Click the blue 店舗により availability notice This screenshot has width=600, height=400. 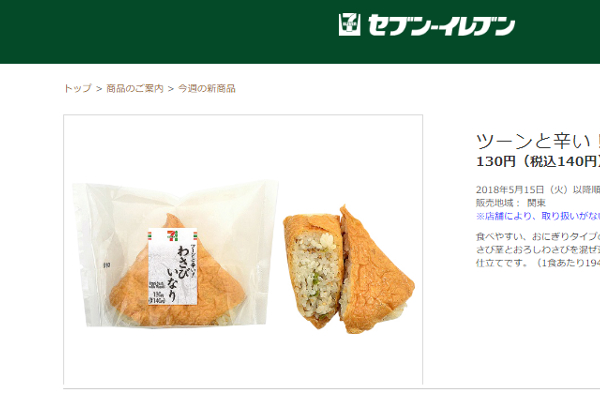[x=538, y=216]
